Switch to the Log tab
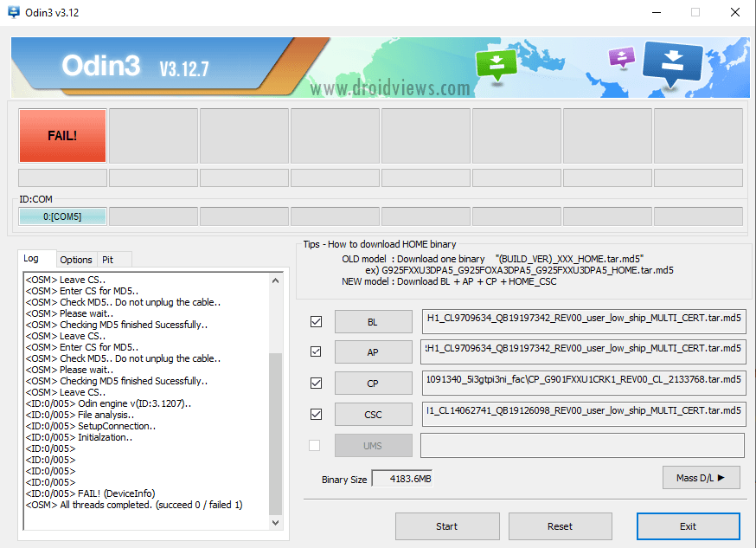 click(x=36, y=259)
